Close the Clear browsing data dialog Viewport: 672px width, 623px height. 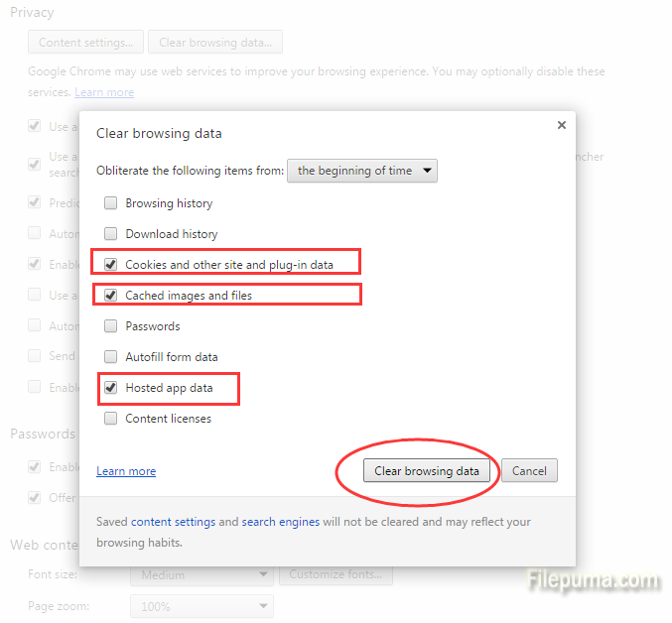[561, 125]
